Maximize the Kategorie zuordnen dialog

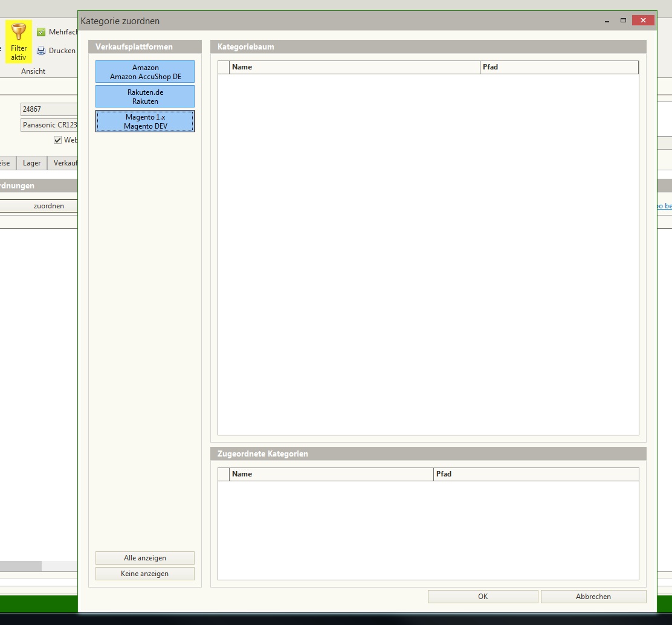click(x=623, y=21)
